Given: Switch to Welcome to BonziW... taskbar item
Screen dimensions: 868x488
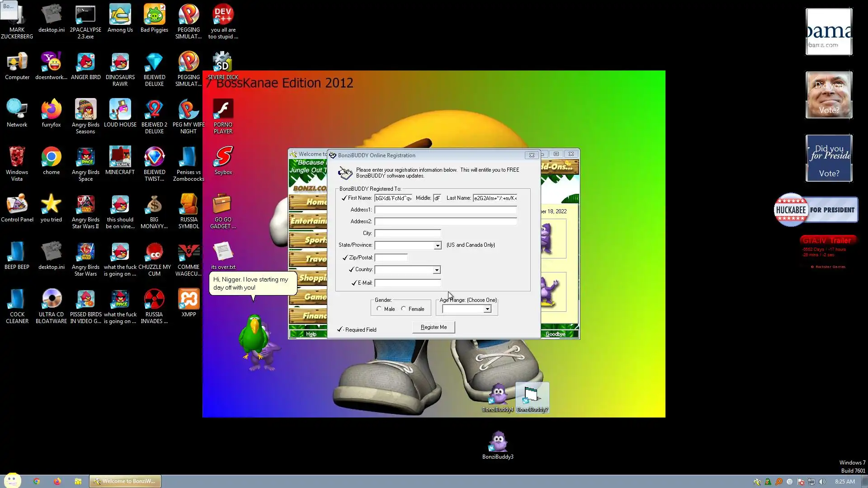Looking at the screenshot, I should click(125, 481).
